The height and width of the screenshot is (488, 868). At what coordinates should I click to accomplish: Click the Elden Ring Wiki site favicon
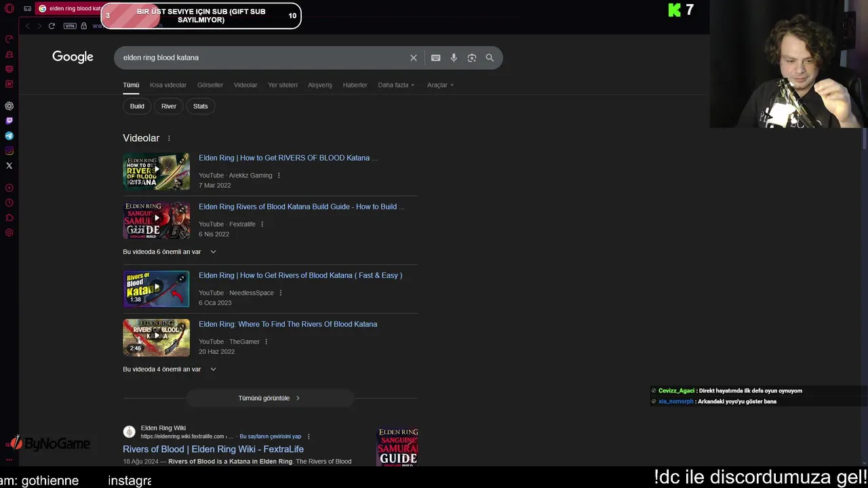click(129, 432)
